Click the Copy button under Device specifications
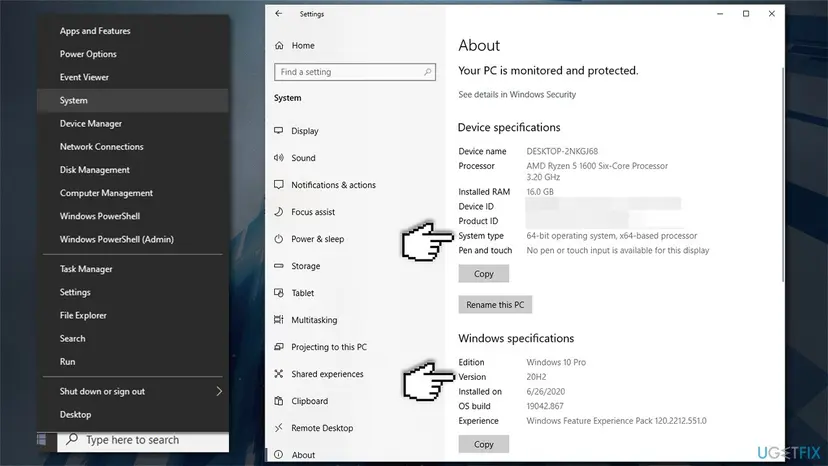The height and width of the screenshot is (466, 828). (483, 274)
